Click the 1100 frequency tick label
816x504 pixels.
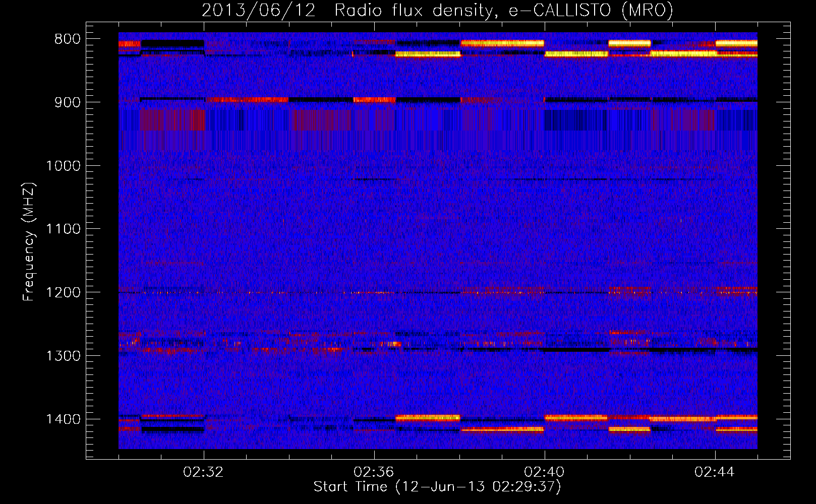coord(63,229)
